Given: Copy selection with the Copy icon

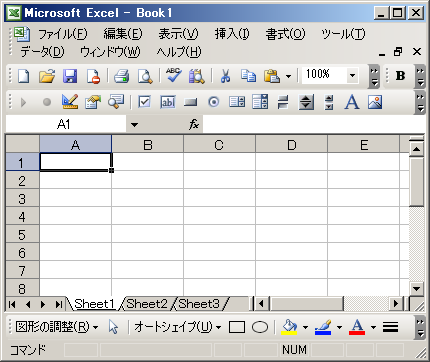Looking at the screenshot, I should pos(249,76).
